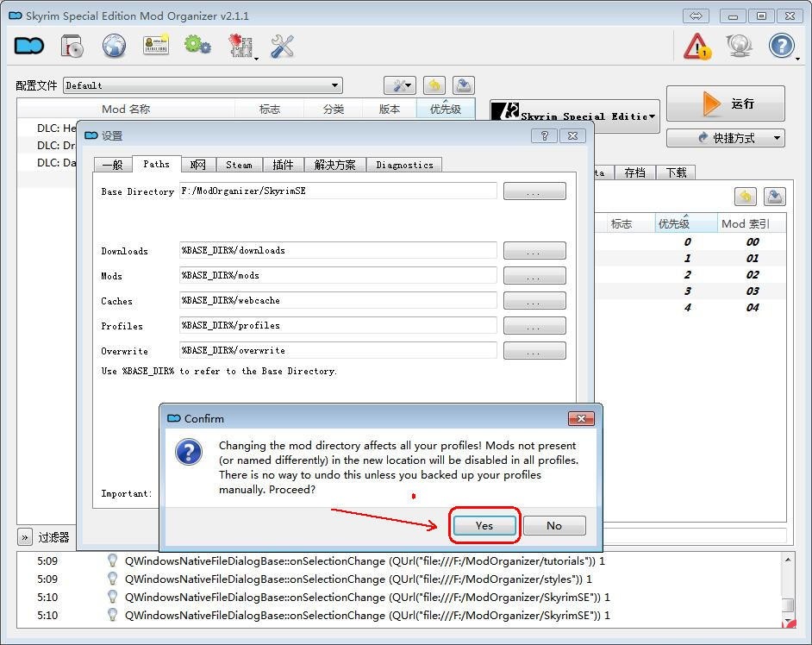The height and width of the screenshot is (645, 812).
Task: Click the update globe icon
Action: (739, 46)
